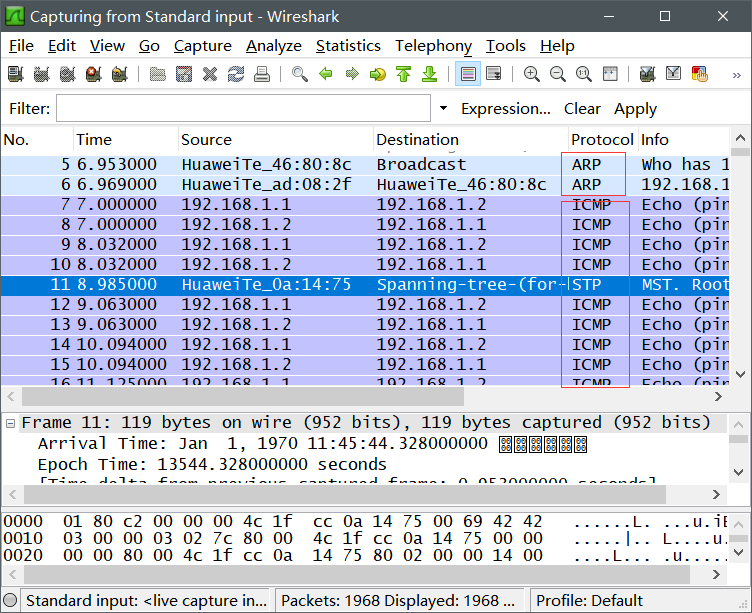Open the Analyze menu
The image size is (752, 613).
[x=274, y=46]
